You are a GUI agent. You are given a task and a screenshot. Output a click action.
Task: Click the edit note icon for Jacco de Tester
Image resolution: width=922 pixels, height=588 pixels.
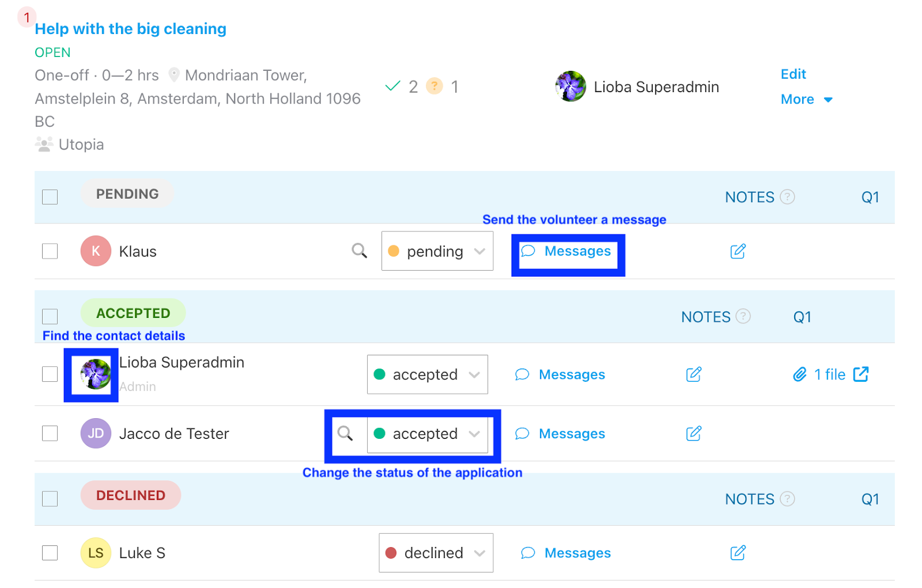click(693, 434)
